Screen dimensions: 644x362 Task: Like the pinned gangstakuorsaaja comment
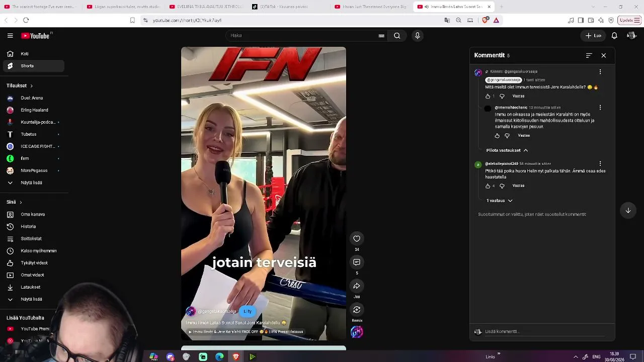[x=488, y=96]
